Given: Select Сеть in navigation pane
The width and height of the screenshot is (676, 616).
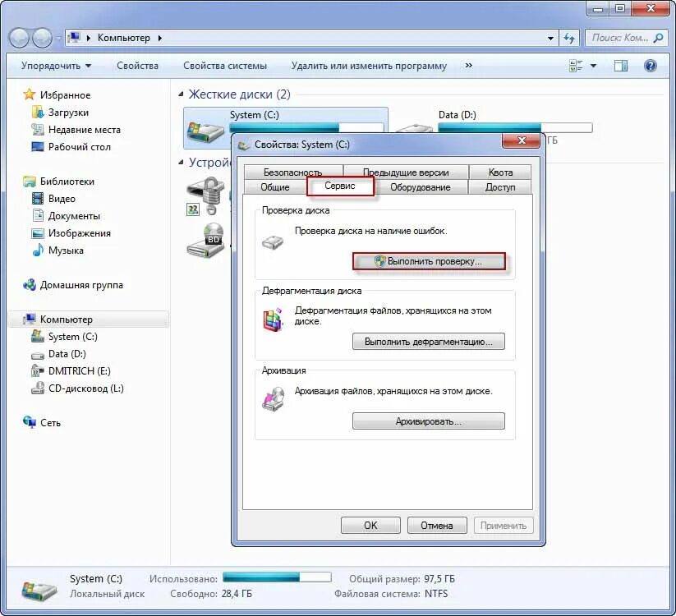Looking at the screenshot, I should pyautogui.click(x=42, y=423).
